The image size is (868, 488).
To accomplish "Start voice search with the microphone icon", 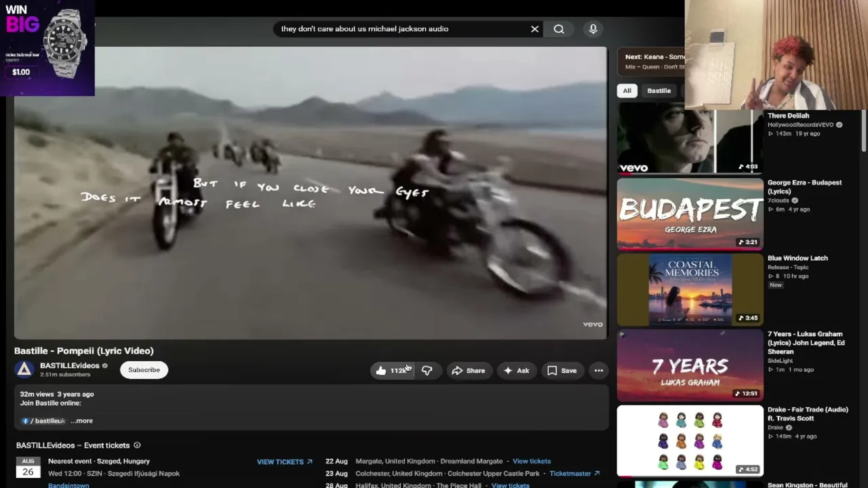I will [x=593, y=29].
